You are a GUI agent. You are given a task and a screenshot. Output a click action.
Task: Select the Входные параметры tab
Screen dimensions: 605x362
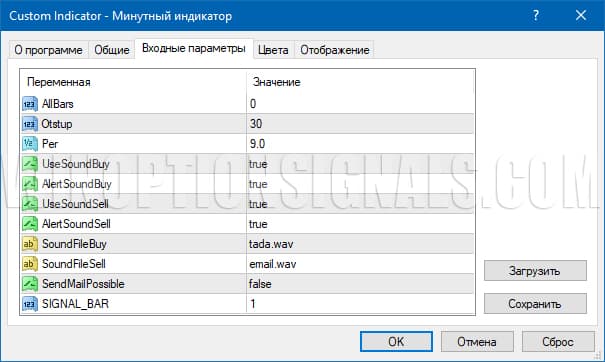point(194,48)
